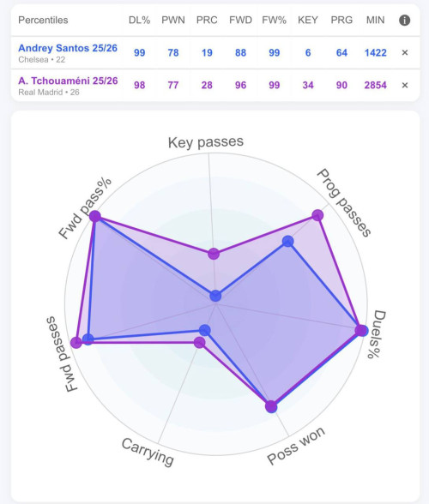Click the purple Fwd passes data point
Viewport: 429px width, 504px height.
point(76,342)
